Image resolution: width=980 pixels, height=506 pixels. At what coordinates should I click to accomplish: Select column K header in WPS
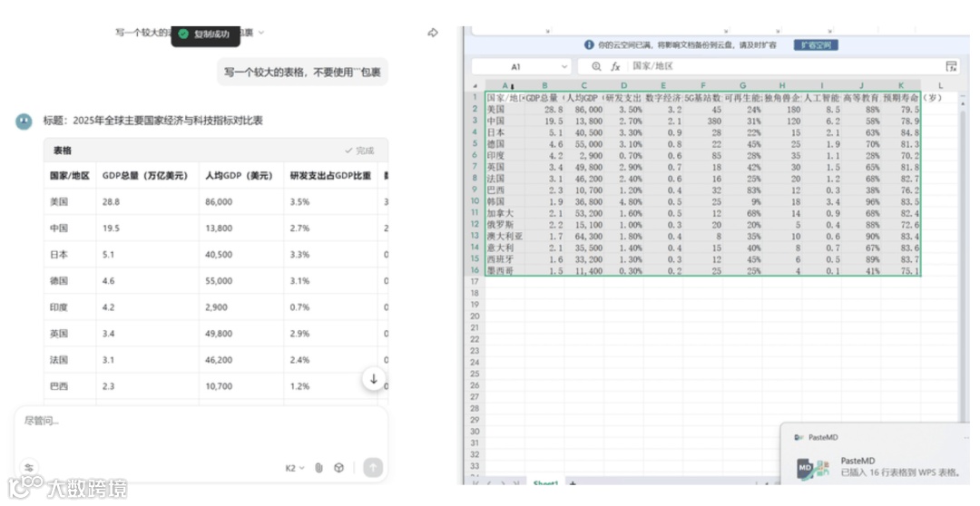(901, 85)
